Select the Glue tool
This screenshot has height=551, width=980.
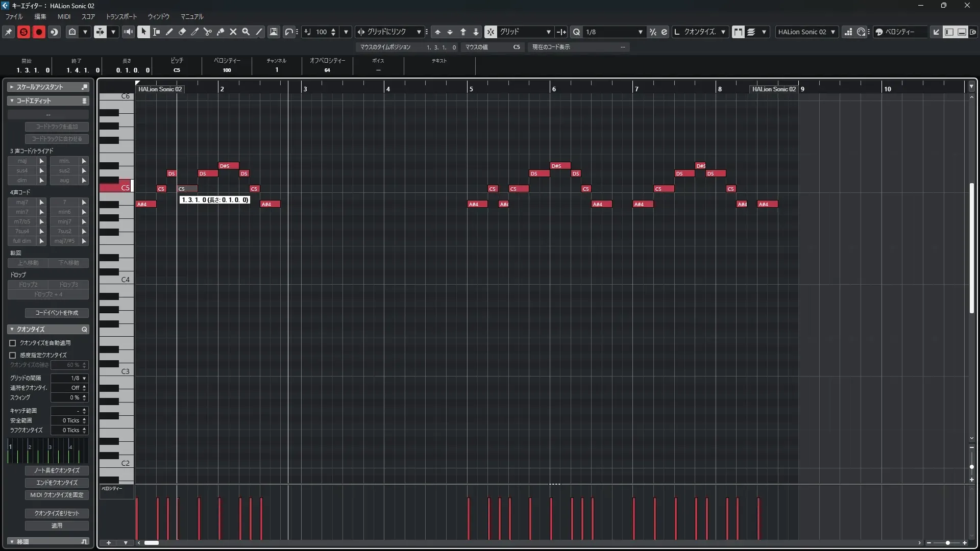[x=220, y=32]
